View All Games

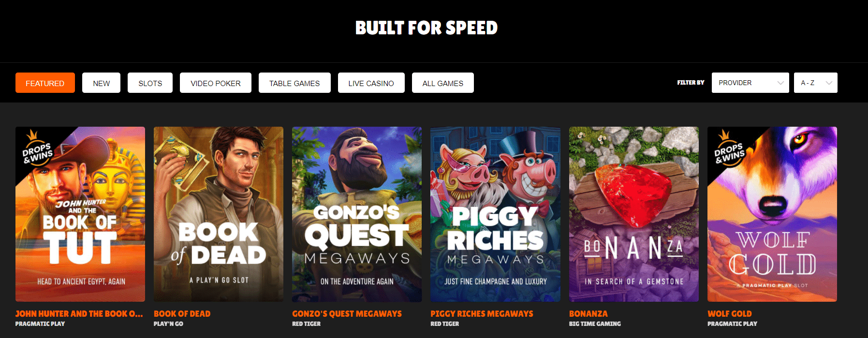coord(442,83)
